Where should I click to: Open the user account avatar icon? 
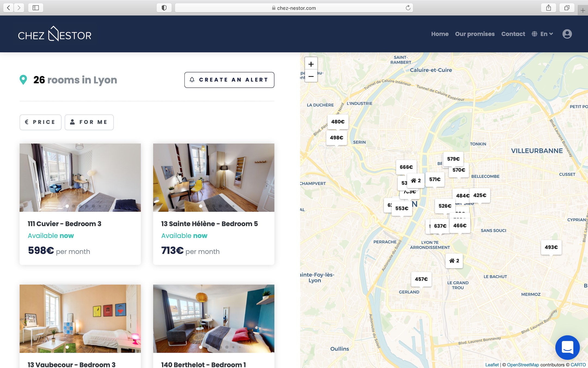pyautogui.click(x=567, y=34)
